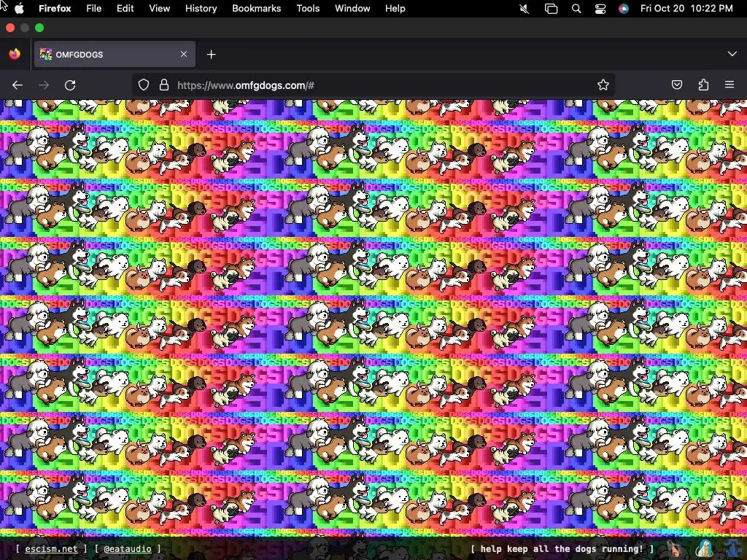Click the muted sound icon in menu bar
This screenshot has height=560, width=747.
coord(524,9)
